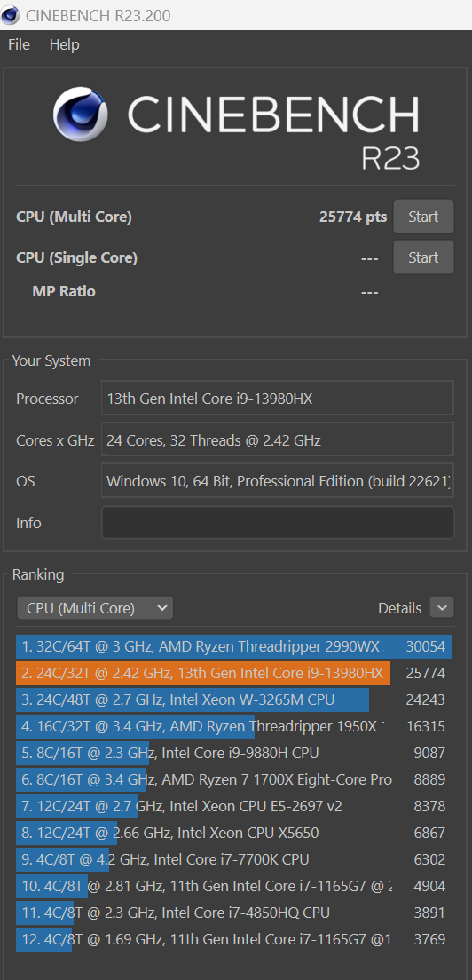Start the CPU Single Core test
This screenshot has height=980, width=472.
[x=423, y=257]
